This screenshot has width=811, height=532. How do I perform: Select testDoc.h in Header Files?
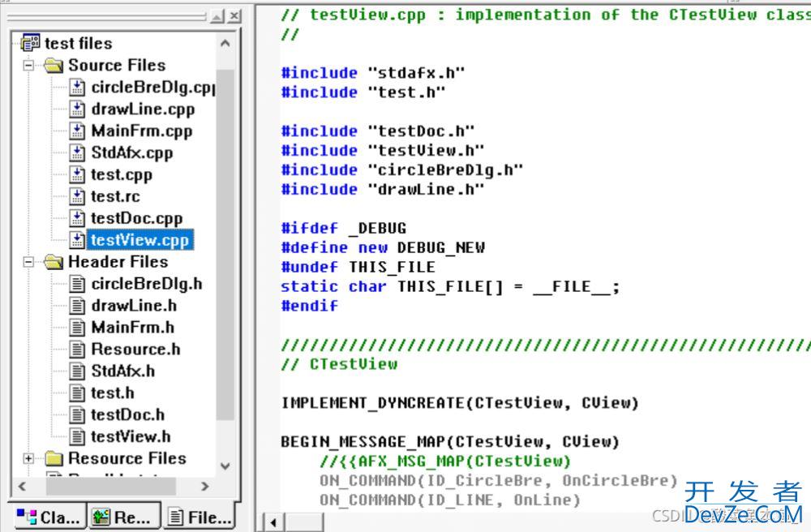[x=127, y=414]
